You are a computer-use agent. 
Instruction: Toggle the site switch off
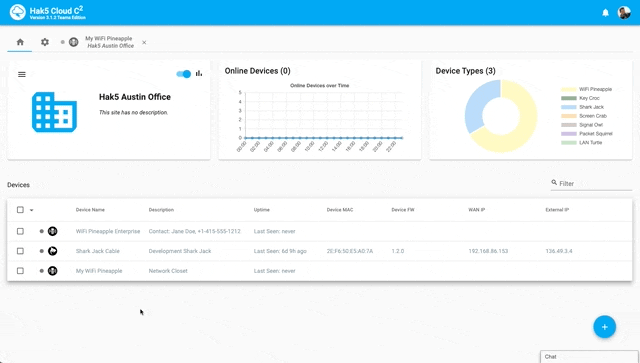point(183,74)
